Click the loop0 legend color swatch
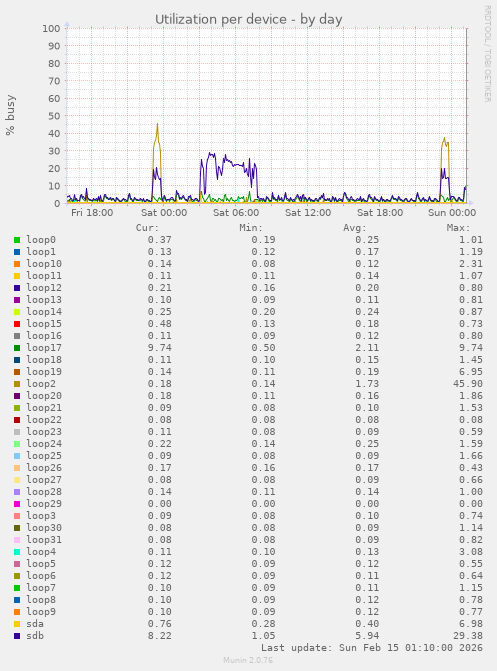 17,240
